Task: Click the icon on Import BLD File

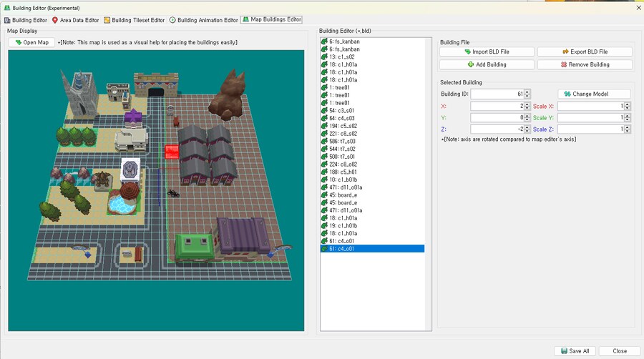Action: [467, 51]
